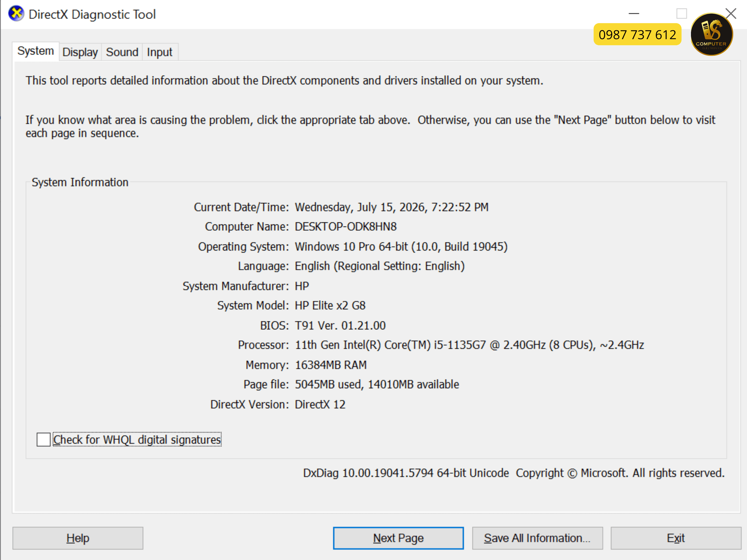Click the System Information group label
The image size is (747, 560).
pos(80,182)
